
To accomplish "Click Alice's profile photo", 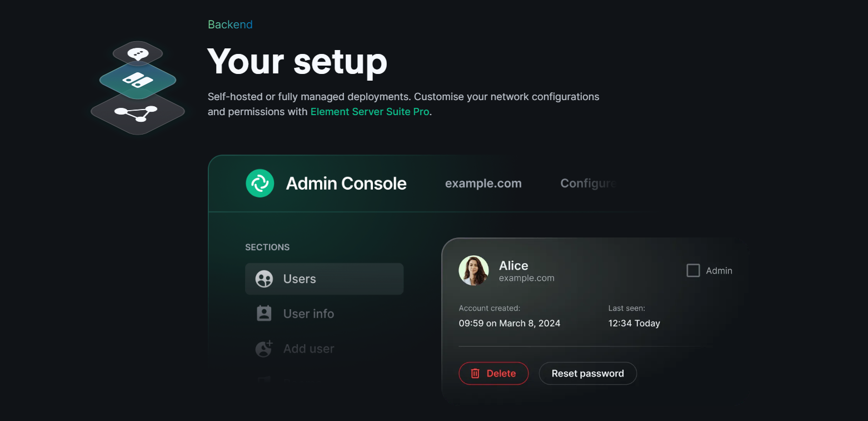I will click(x=473, y=271).
